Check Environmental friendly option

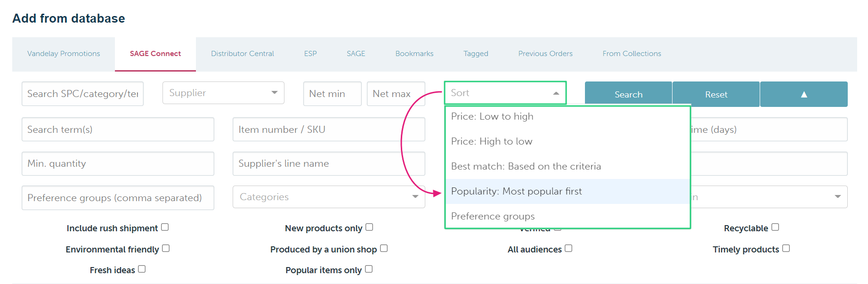click(166, 248)
